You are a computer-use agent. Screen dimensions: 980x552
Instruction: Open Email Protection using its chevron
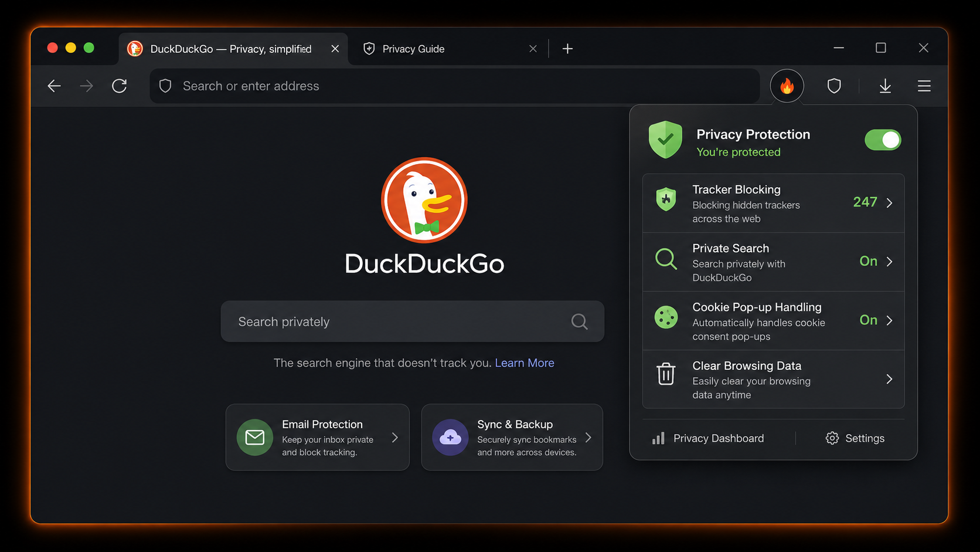tap(395, 438)
